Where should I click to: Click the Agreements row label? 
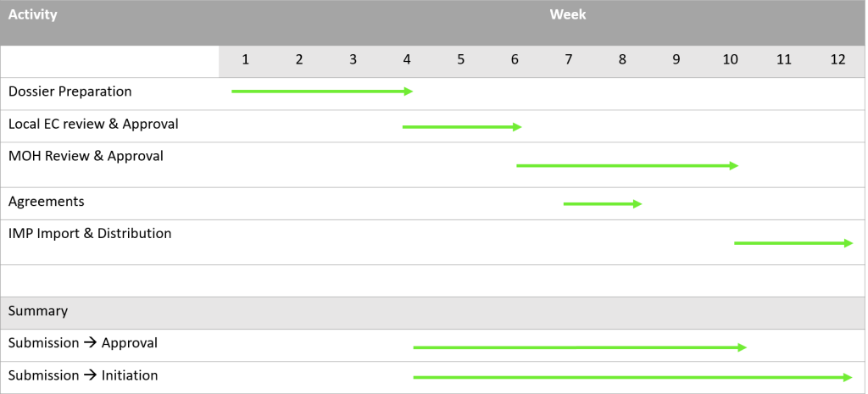(46, 202)
